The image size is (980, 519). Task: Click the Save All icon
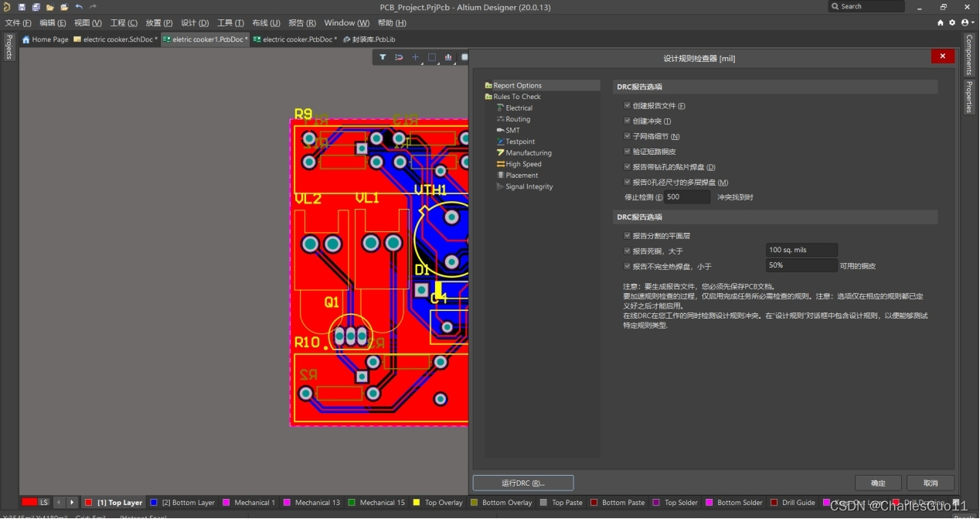36,7
